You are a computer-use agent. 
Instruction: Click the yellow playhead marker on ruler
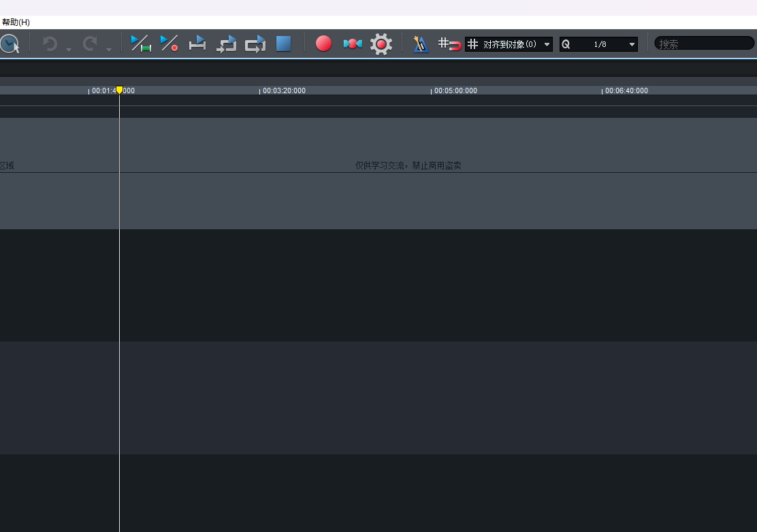[119, 90]
